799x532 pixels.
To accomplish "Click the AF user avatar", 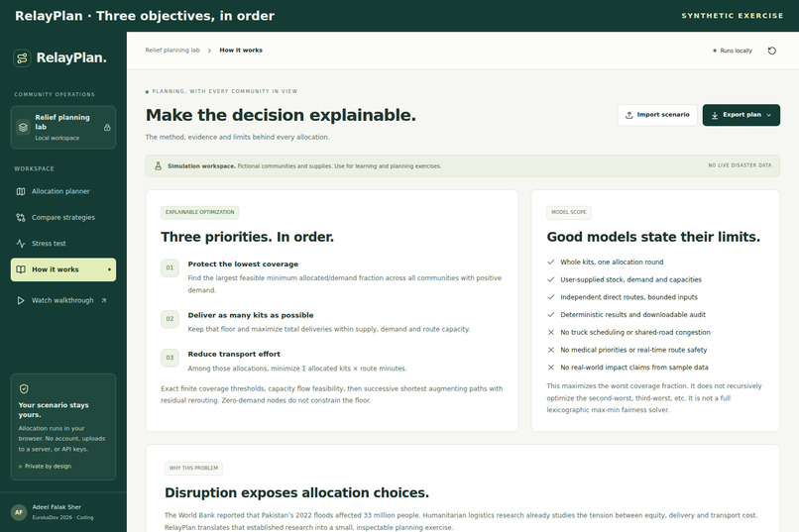I will coord(19,512).
